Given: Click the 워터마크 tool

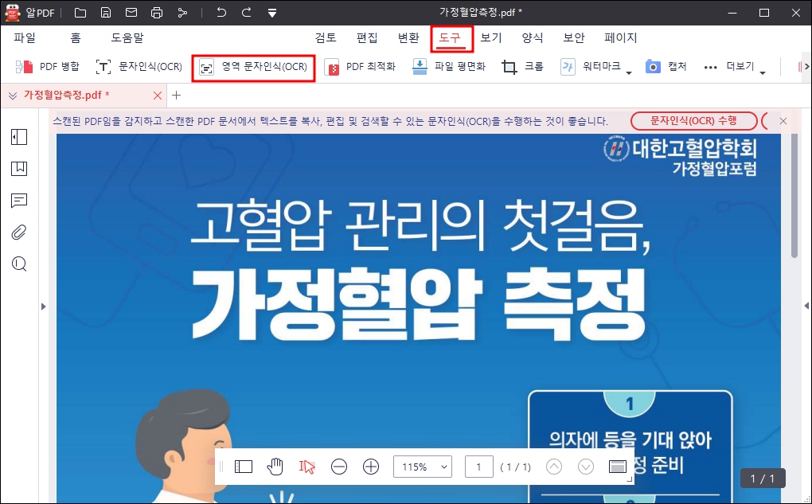Looking at the screenshot, I should (x=591, y=67).
